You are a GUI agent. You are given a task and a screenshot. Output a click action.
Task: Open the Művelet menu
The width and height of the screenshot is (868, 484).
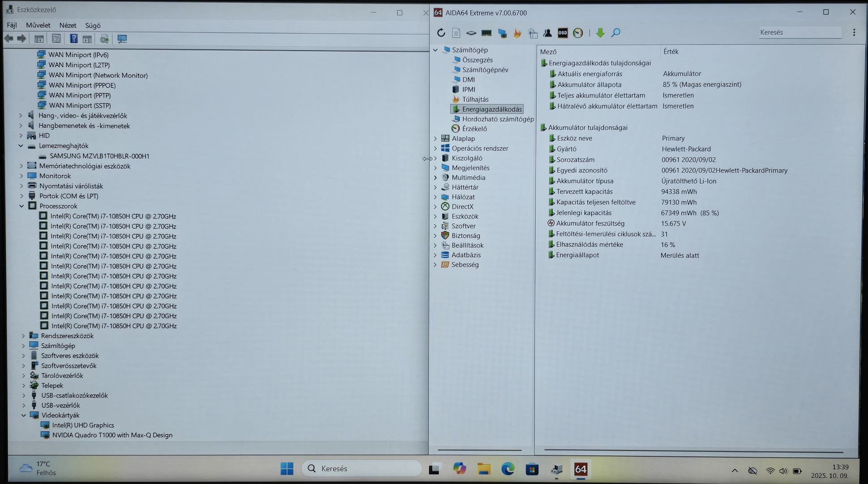(38, 25)
